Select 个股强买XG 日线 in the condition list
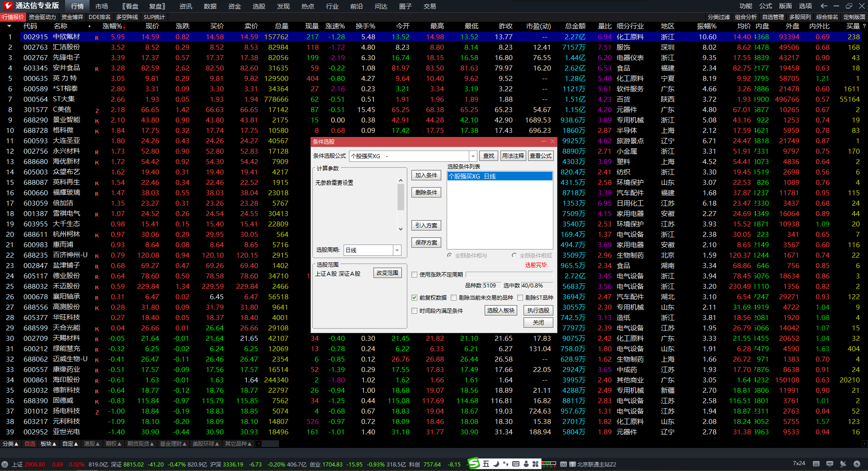Screen dimensions: 868x471 coord(499,176)
